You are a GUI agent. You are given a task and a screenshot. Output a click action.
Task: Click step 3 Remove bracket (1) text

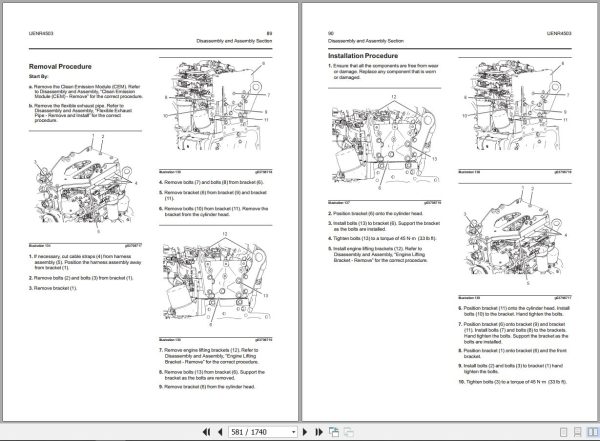click(x=53, y=288)
